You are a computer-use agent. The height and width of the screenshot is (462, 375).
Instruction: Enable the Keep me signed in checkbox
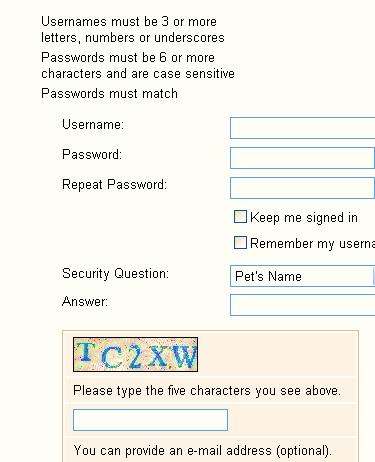(x=240, y=217)
